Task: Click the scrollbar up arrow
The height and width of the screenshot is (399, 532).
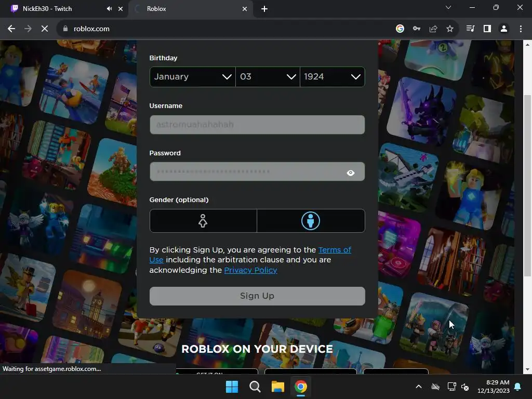Action: (527, 44)
